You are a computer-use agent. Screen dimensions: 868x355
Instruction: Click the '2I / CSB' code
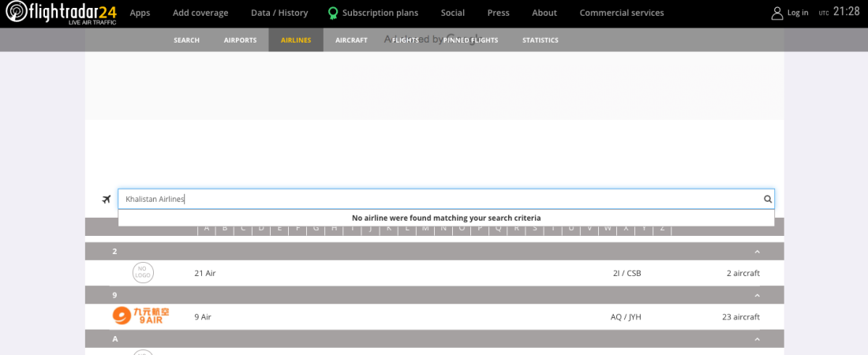627,273
